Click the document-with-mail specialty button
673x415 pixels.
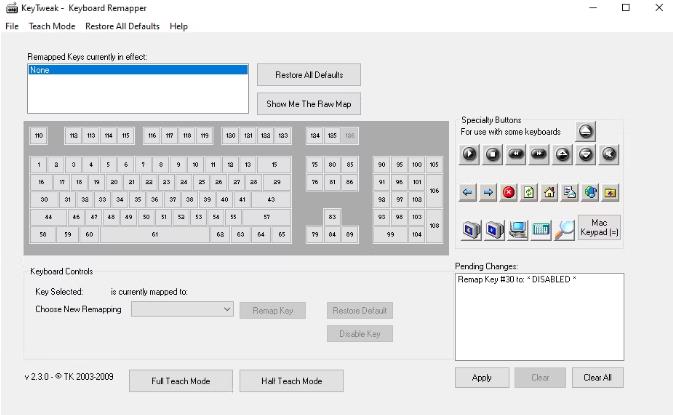[x=570, y=193]
